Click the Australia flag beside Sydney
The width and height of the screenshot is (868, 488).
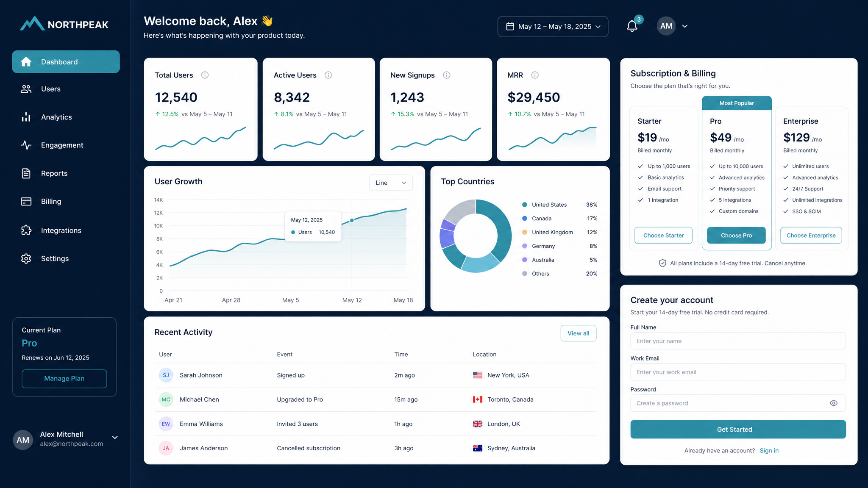478,448
